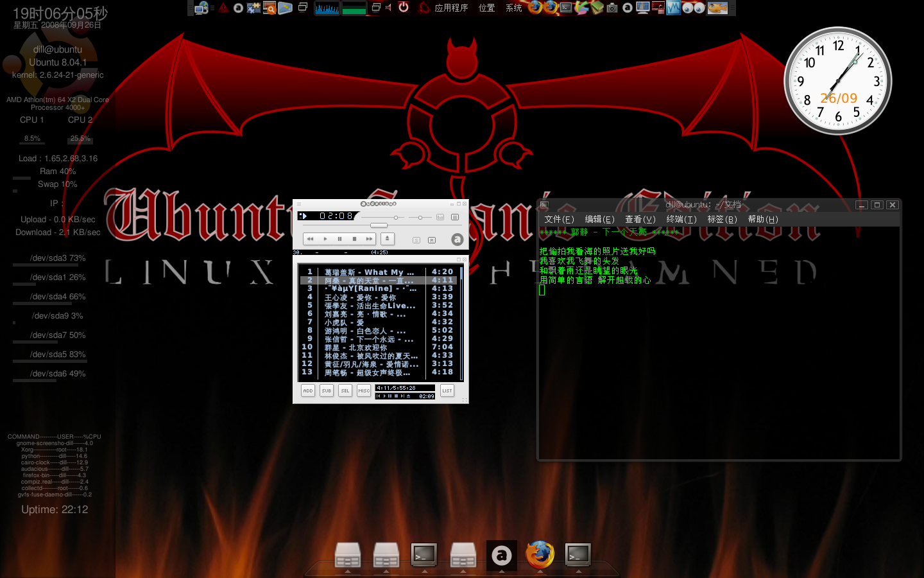
Task: Open 终端(T) menu in terminal
Action: [x=681, y=220]
